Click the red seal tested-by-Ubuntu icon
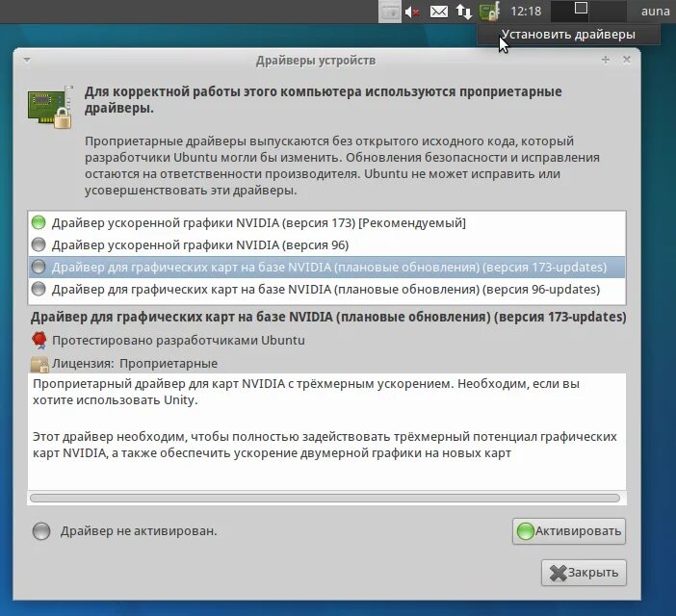 (x=39, y=340)
